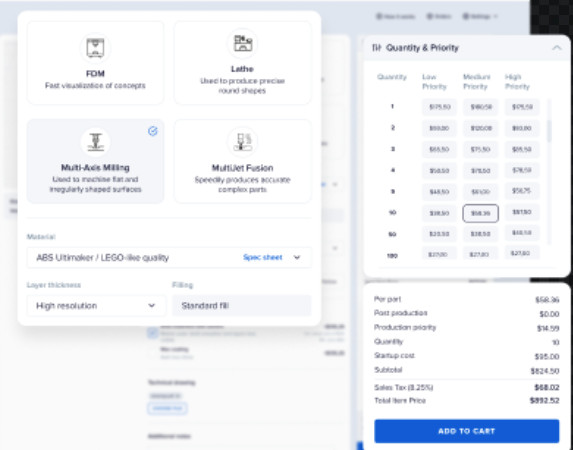This screenshot has height=450, width=573.
Task: Select the MultiJet Fusion icon
Action: tap(243, 142)
